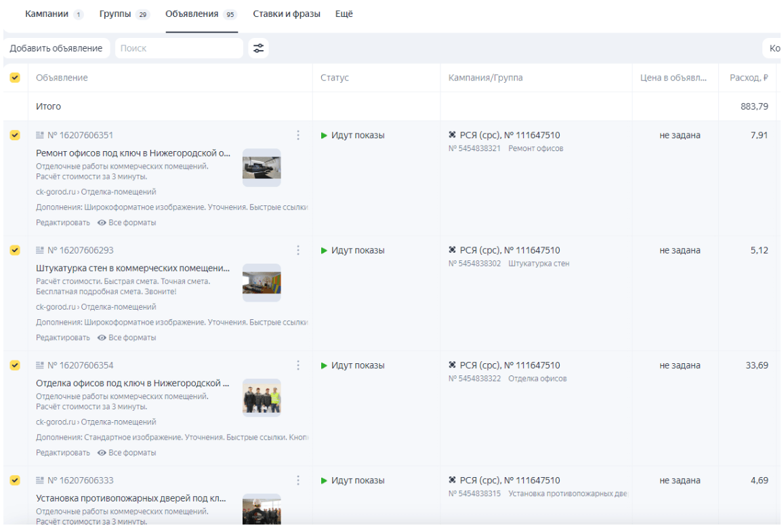Image resolution: width=784 pixels, height=532 pixels.
Task: Open ad title Установка противопожарных дверей
Action: (131, 498)
